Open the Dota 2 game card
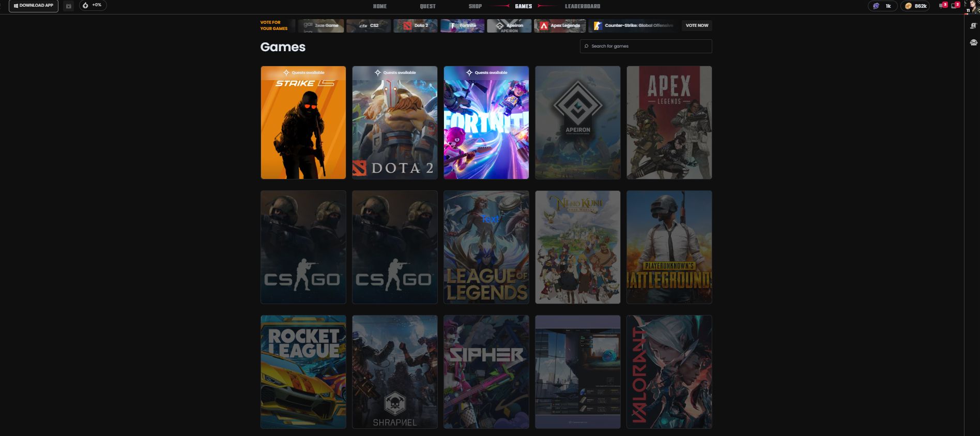980x436 pixels. [395, 123]
